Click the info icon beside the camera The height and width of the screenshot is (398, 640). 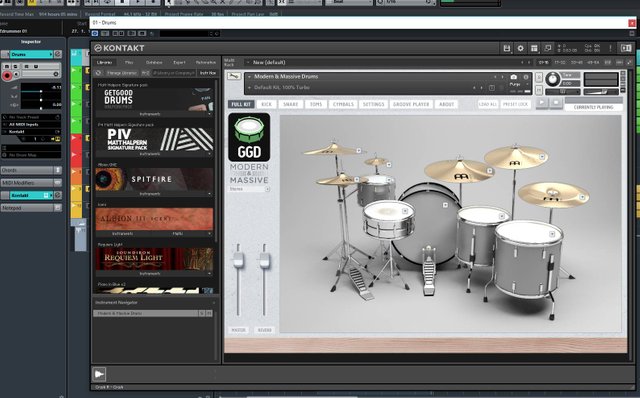click(x=526, y=77)
